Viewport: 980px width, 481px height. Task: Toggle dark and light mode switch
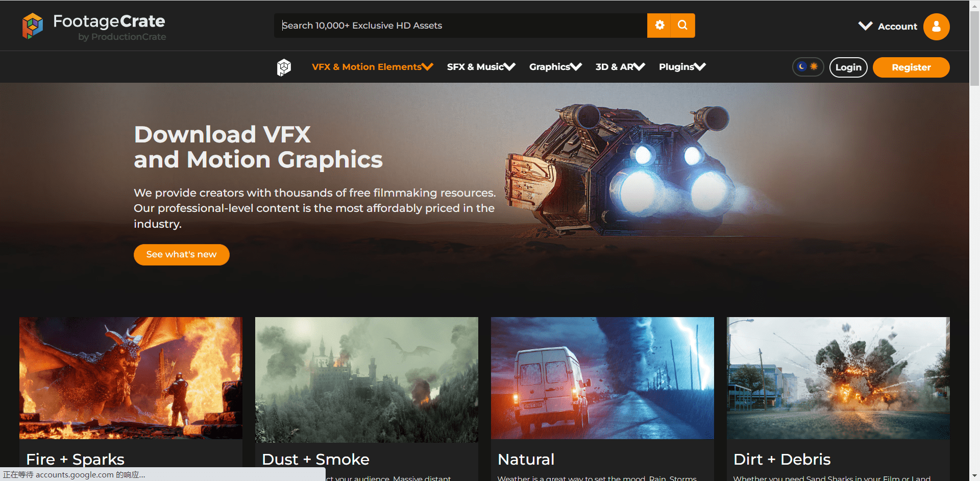[x=808, y=67]
